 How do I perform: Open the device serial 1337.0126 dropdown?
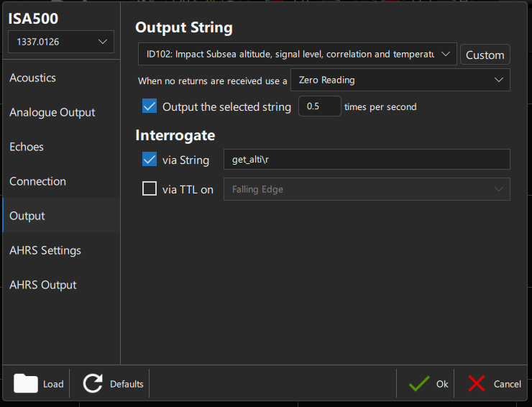[60, 42]
